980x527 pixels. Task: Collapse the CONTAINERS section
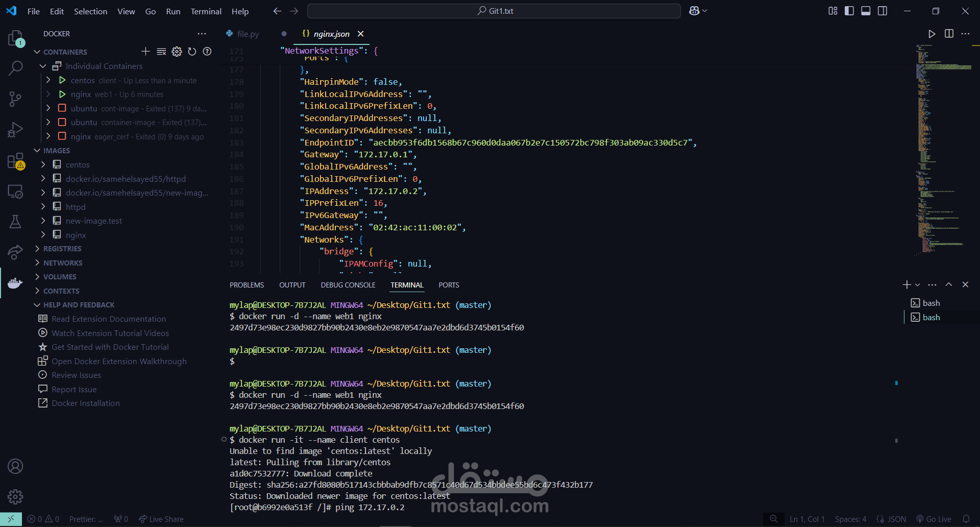coord(37,52)
